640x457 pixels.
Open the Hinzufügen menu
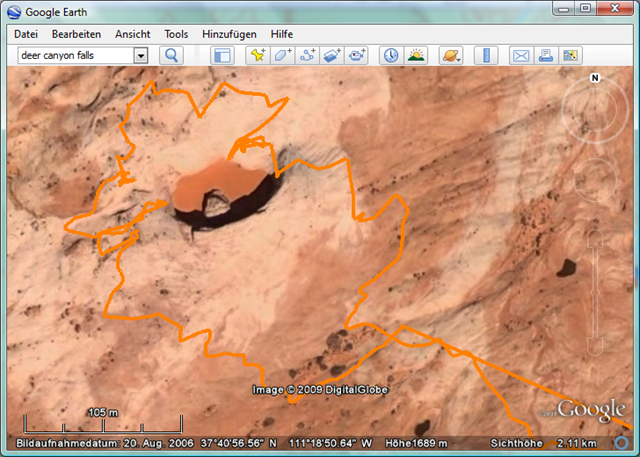click(229, 34)
